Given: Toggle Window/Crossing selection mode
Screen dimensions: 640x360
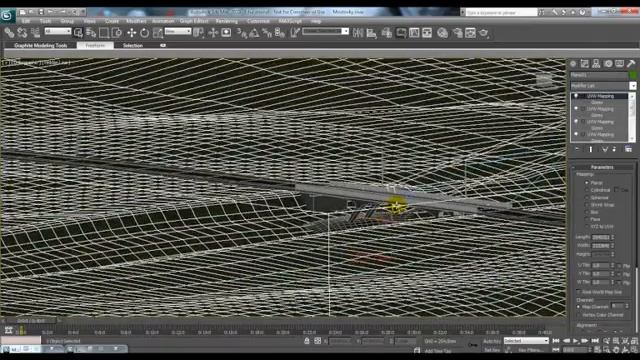Looking at the screenshot, I should (x=117, y=33).
